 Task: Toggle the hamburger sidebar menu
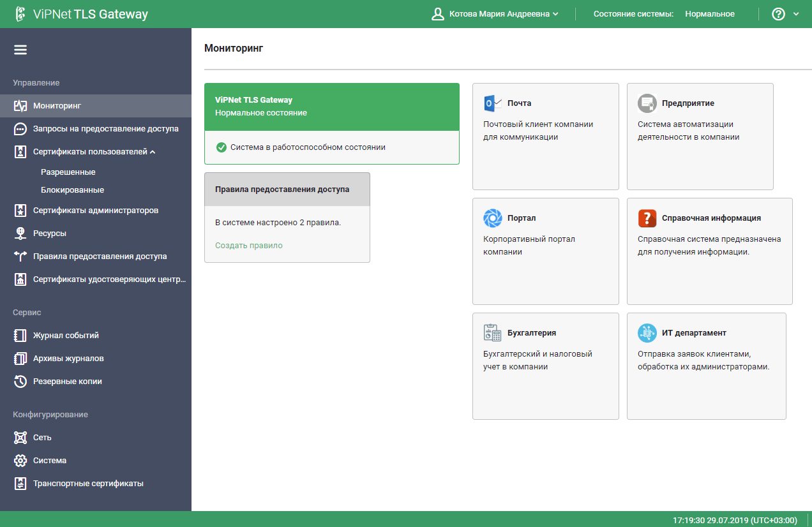click(x=20, y=50)
